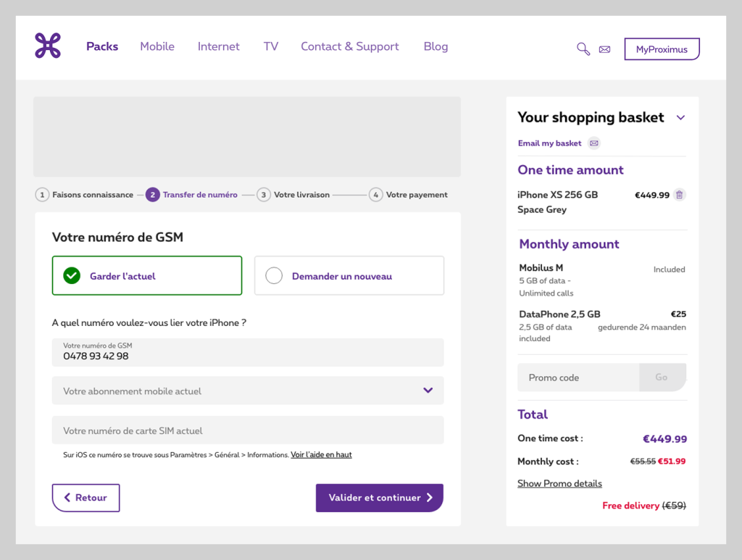The height and width of the screenshot is (560, 742).
Task: Open Email my basket link
Action: point(549,143)
